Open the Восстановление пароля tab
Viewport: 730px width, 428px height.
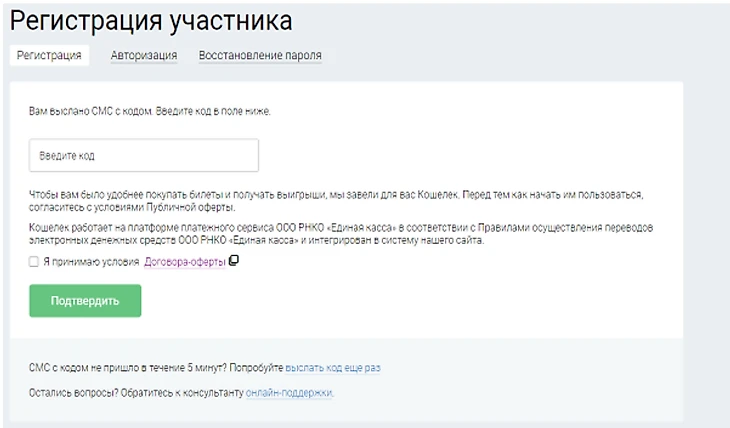click(260, 55)
